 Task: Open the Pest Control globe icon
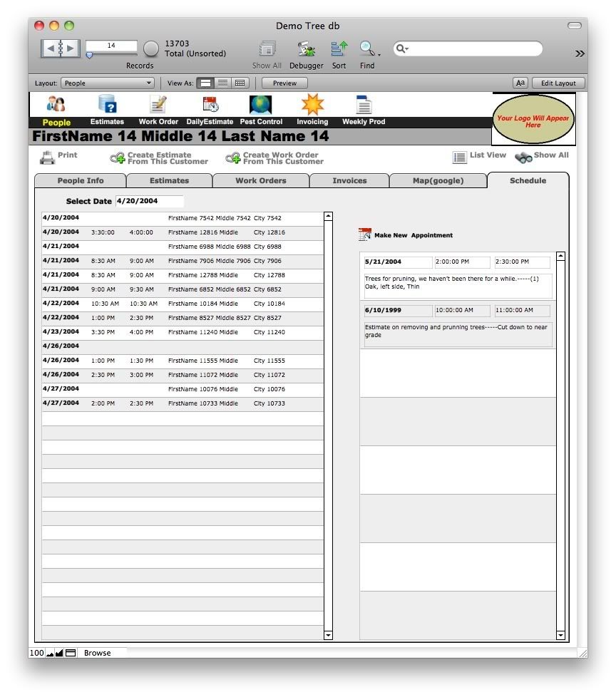pyautogui.click(x=260, y=104)
